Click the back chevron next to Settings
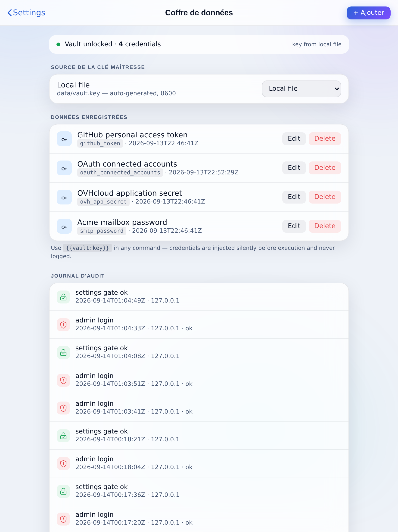Viewport: 398px width, 532px height. [x=10, y=13]
